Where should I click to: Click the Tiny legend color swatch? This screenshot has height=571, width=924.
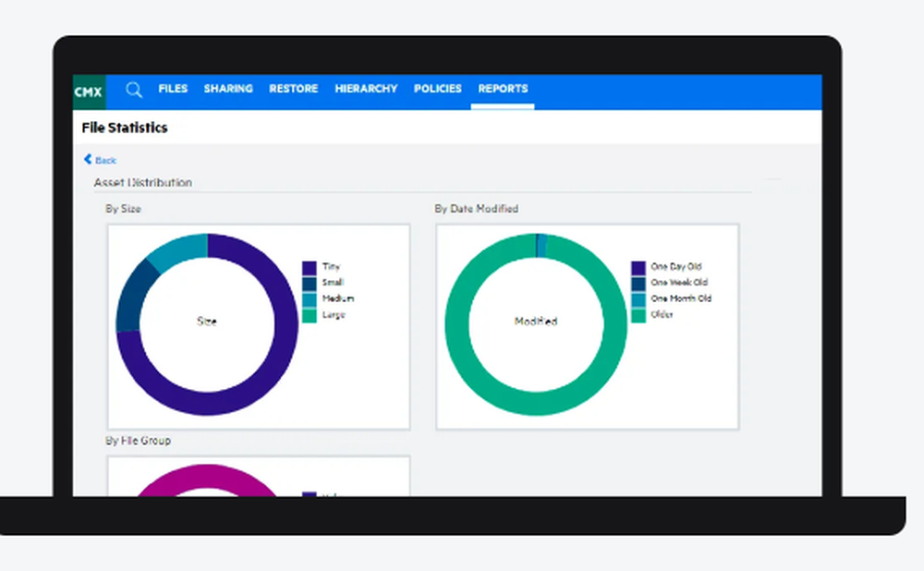tap(310, 268)
